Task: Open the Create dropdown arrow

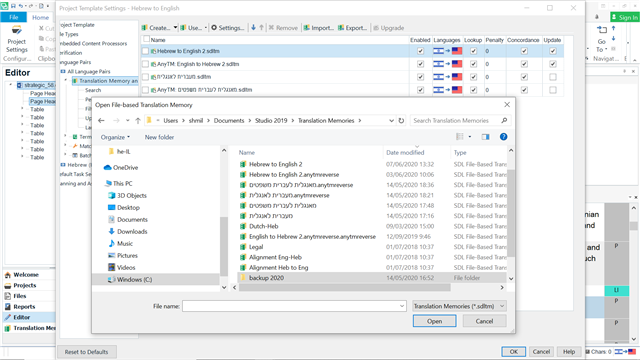Action: point(176,27)
